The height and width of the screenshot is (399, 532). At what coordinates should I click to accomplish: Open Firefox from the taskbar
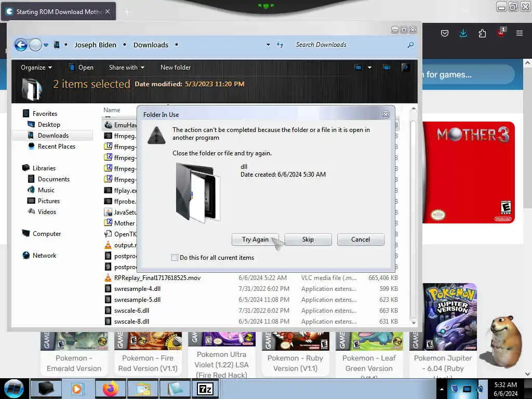pyautogui.click(x=110, y=389)
